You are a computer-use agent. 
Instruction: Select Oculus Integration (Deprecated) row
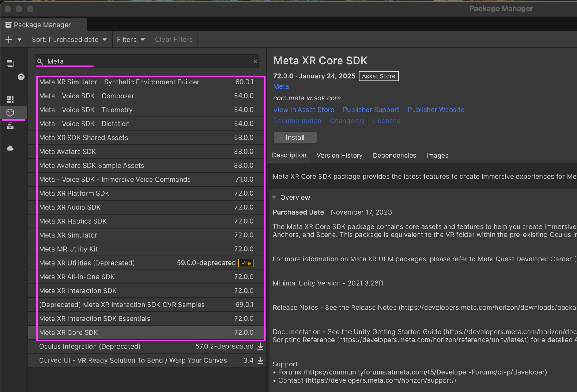(146, 347)
